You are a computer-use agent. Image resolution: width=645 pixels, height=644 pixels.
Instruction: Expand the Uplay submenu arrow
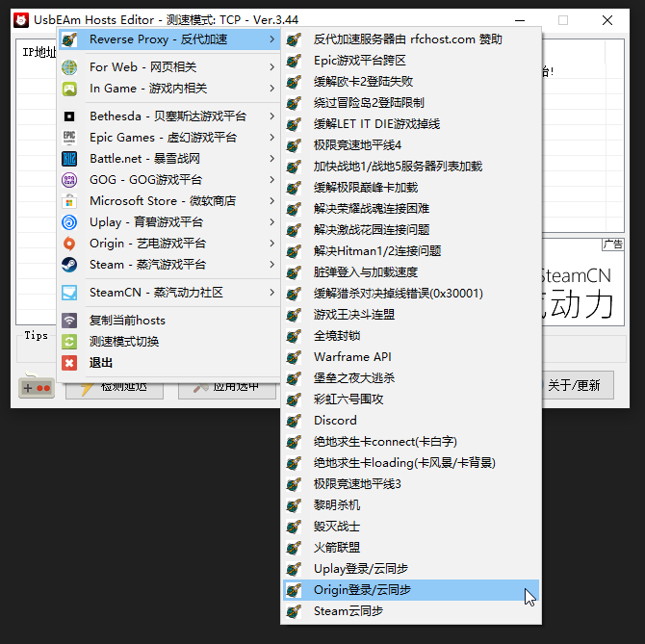coord(271,222)
